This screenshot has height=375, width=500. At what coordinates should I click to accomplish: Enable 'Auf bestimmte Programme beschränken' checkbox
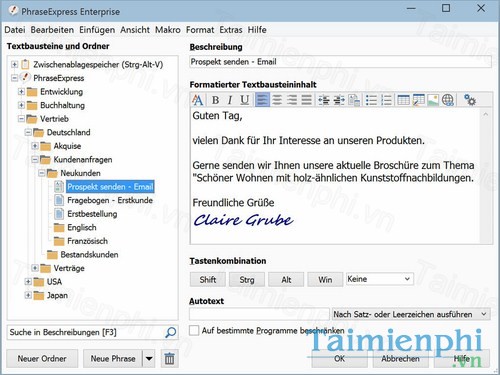point(194,331)
